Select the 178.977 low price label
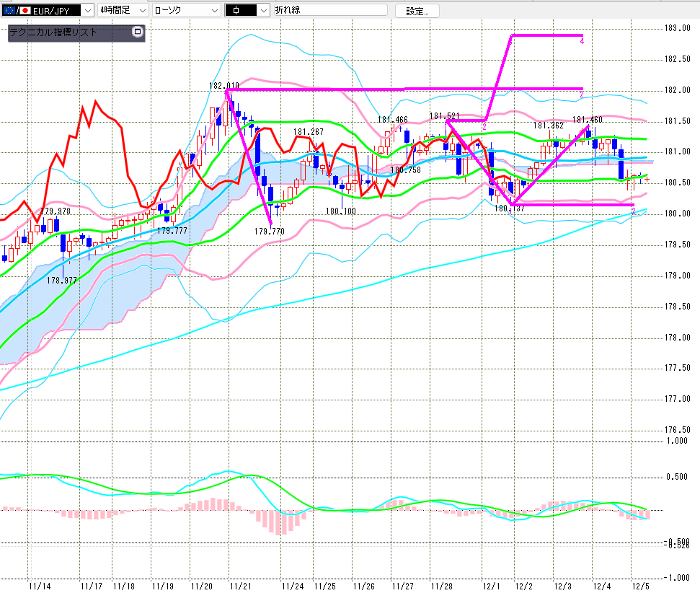 [61, 280]
